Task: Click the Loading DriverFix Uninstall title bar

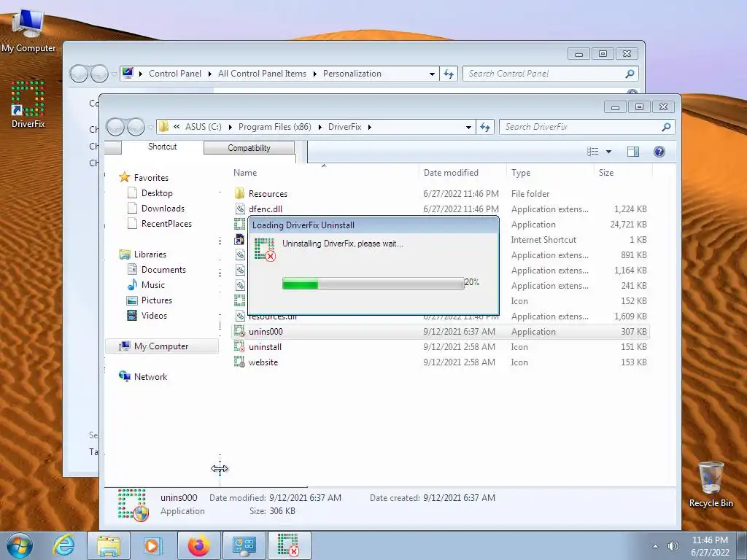Action: coord(373,225)
